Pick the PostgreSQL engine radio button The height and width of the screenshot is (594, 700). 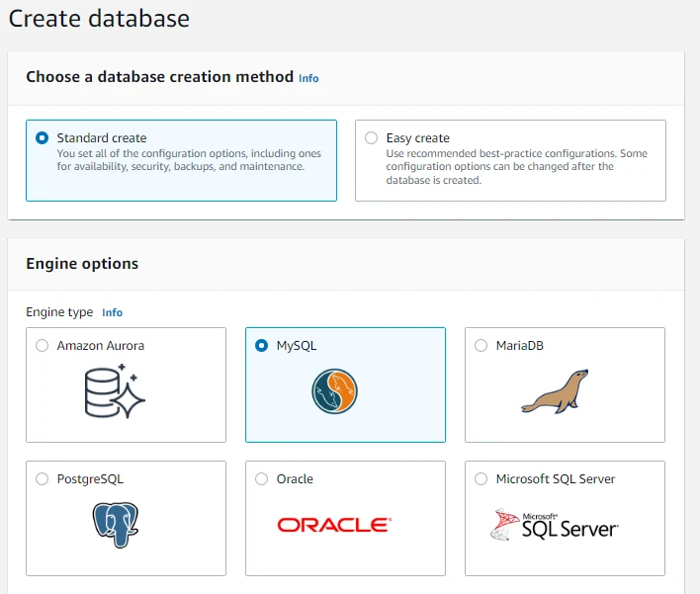(x=42, y=479)
